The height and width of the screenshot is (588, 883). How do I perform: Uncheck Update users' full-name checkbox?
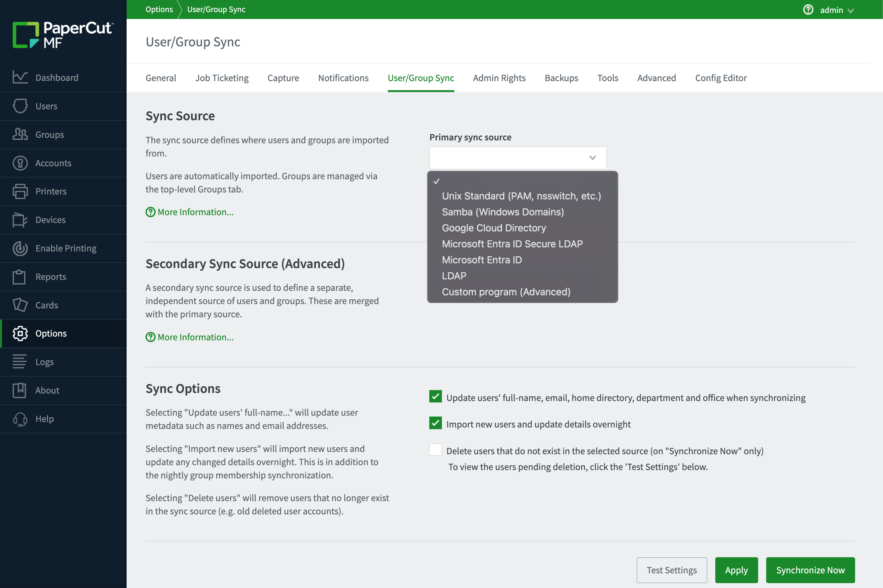coord(435,397)
